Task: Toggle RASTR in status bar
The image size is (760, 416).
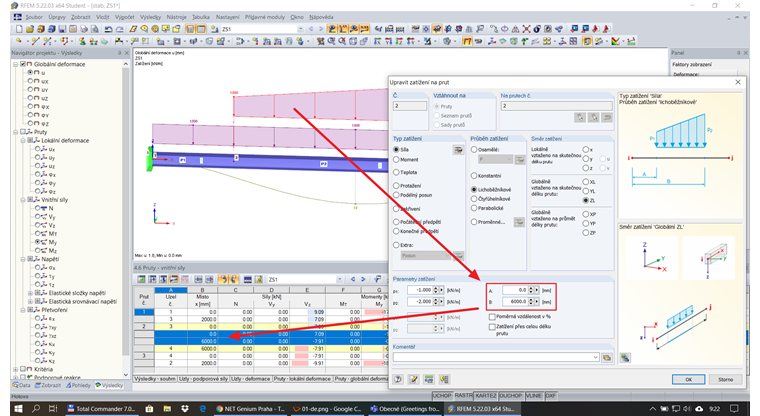Action: tap(463, 396)
